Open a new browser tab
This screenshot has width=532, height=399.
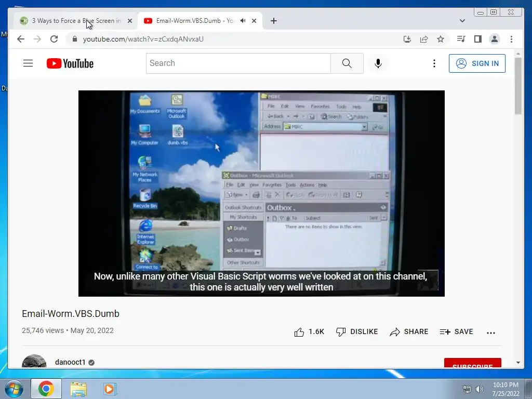(274, 21)
